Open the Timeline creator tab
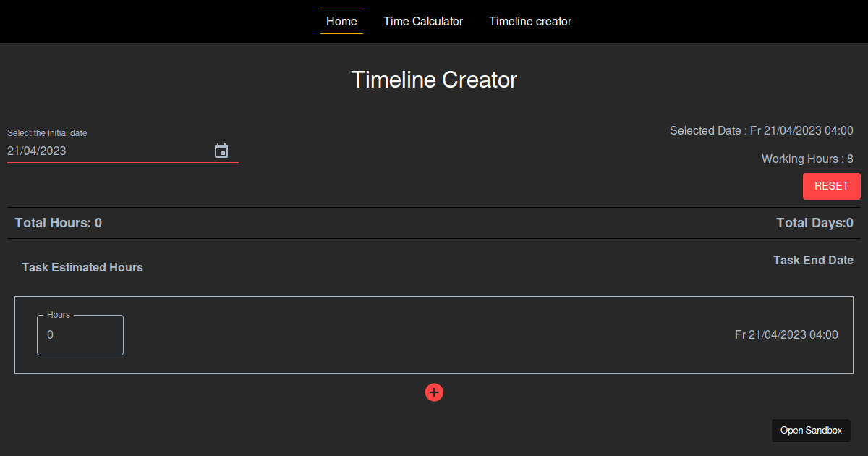The image size is (868, 456). click(529, 21)
